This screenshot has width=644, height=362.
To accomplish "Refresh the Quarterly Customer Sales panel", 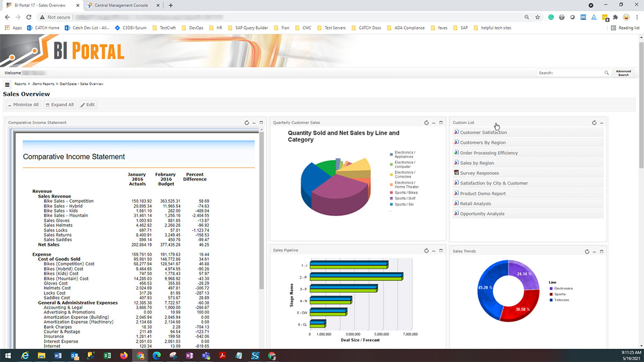I will point(426,122).
